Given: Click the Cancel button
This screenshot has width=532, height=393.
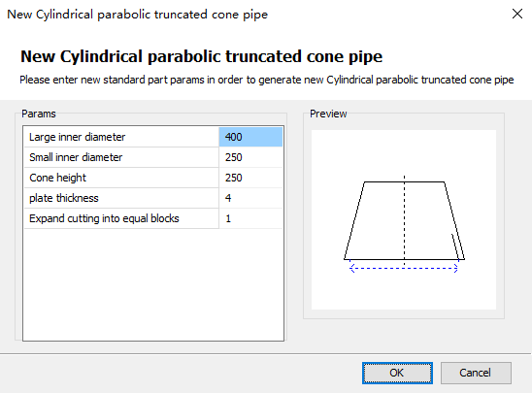Looking at the screenshot, I should click(476, 373).
